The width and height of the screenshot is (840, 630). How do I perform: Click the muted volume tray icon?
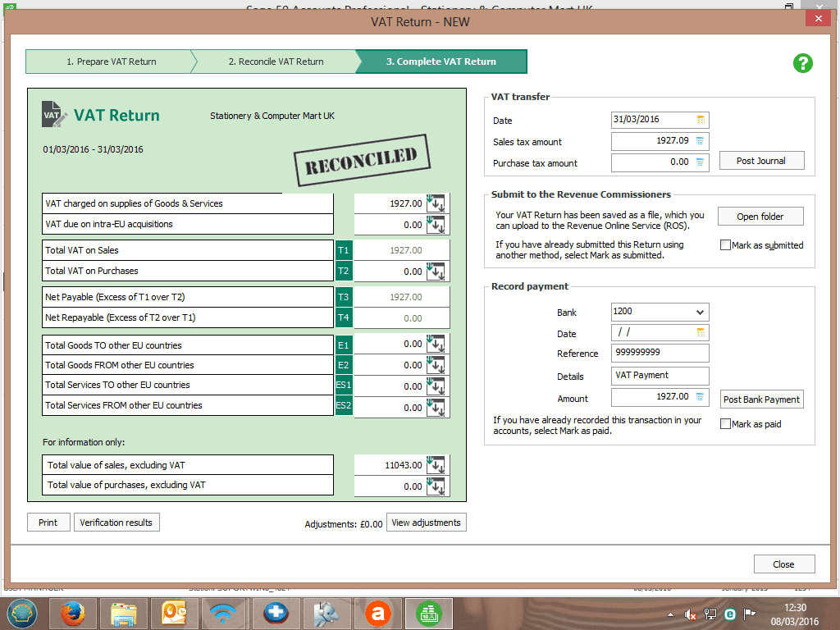coord(690,614)
